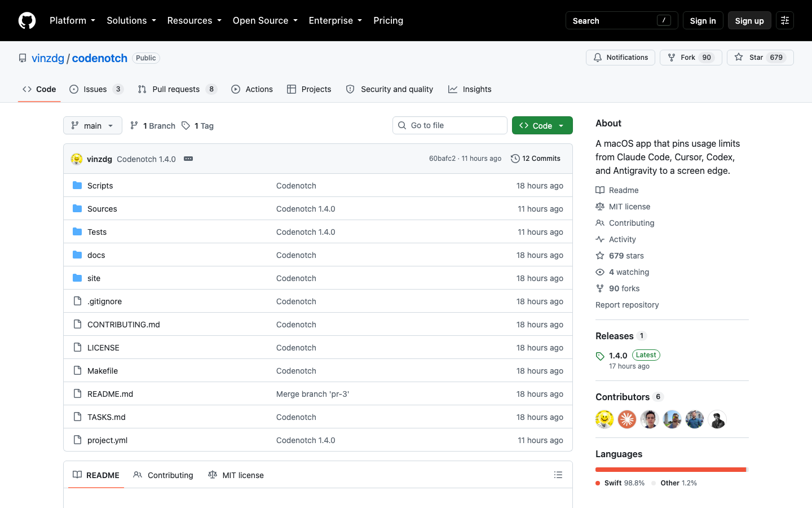Click the Sign up button
812x508 pixels.
pyautogui.click(x=749, y=20)
